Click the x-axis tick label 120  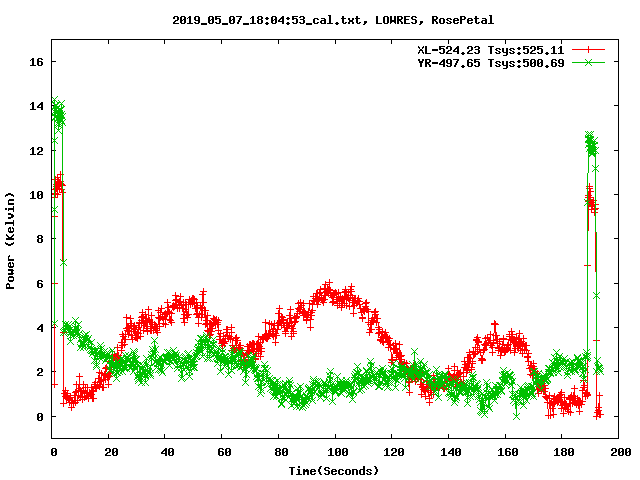tap(394, 452)
